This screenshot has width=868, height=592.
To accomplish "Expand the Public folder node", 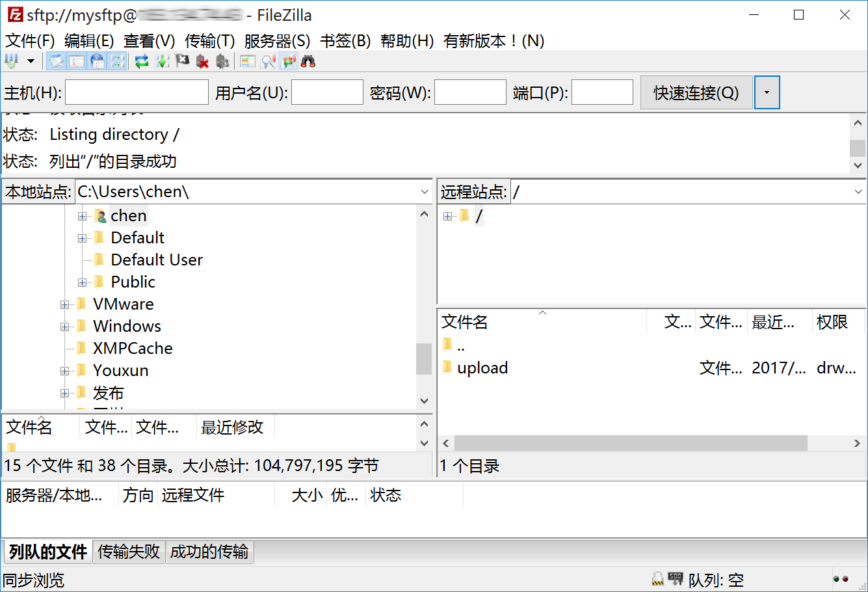I will pyautogui.click(x=82, y=282).
